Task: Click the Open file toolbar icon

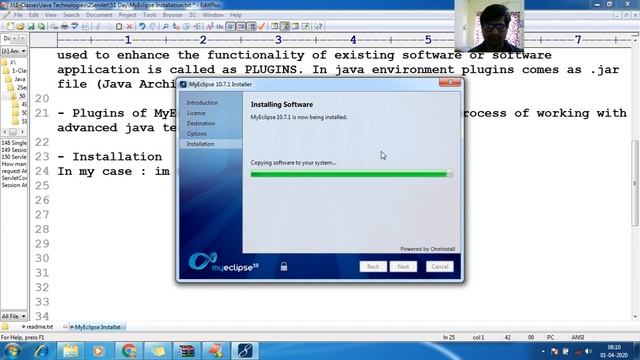Action: (20, 27)
